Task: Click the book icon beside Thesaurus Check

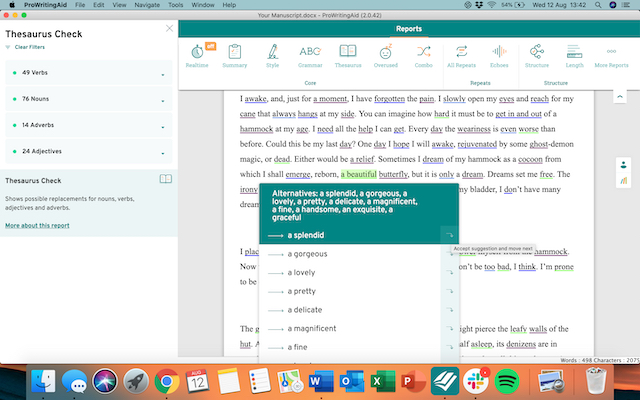Action: 166,179
